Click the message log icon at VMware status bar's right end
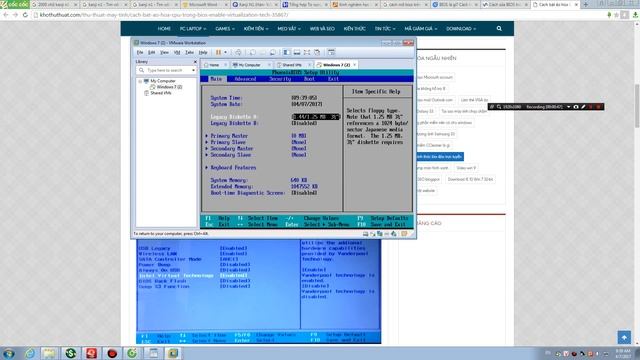Image resolution: width=640 pixels, height=360 pixels. 404,234
